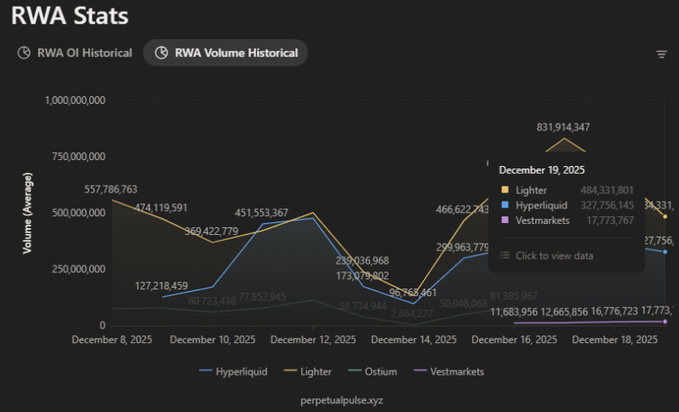679x412 pixels.
Task: Toggle Vestmarkets series via legend label
Action: (x=455, y=371)
